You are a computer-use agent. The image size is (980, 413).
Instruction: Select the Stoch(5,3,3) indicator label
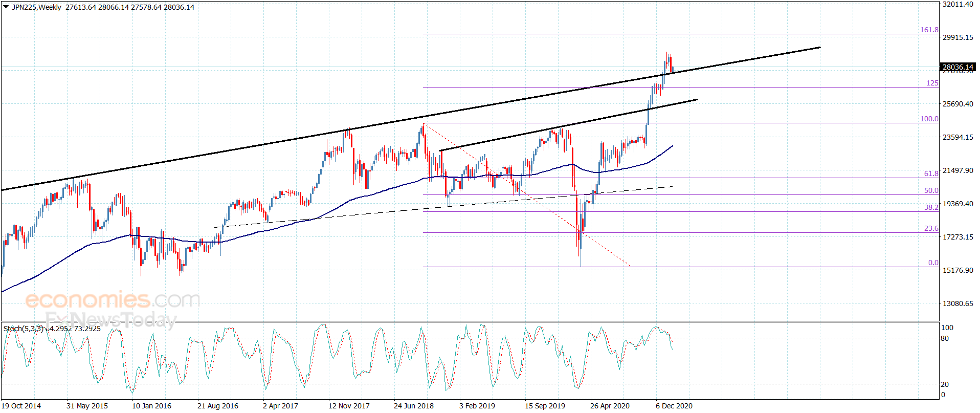[24, 329]
